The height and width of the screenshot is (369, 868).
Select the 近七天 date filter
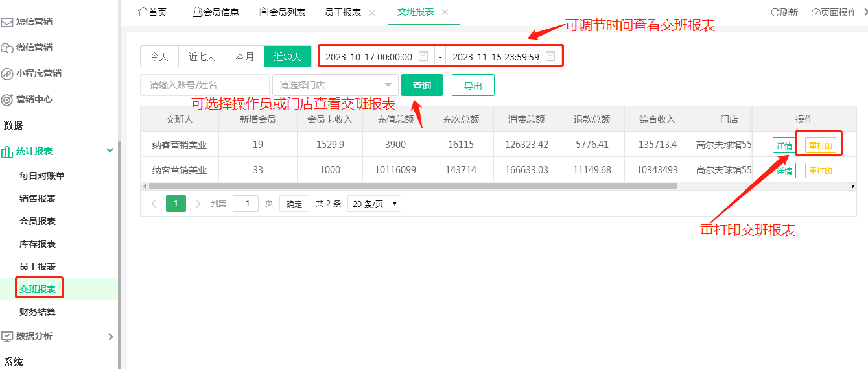click(x=202, y=56)
